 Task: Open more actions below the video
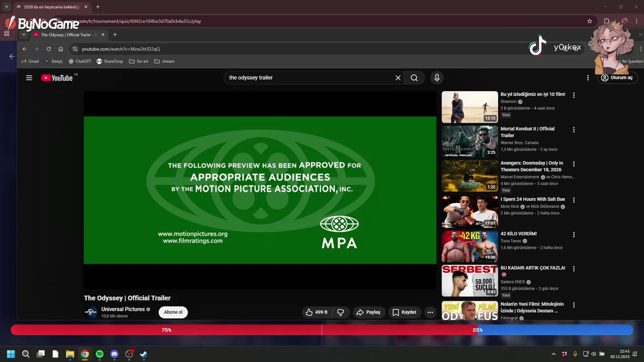[430, 312]
